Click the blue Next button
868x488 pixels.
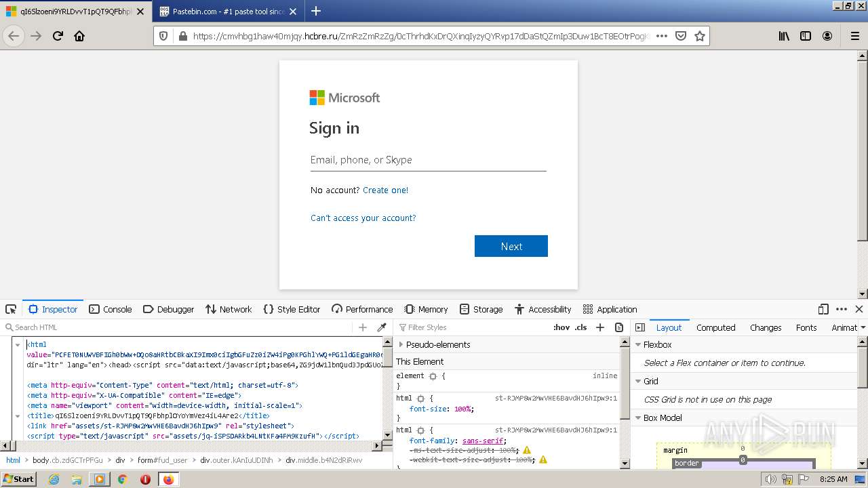pyautogui.click(x=511, y=246)
